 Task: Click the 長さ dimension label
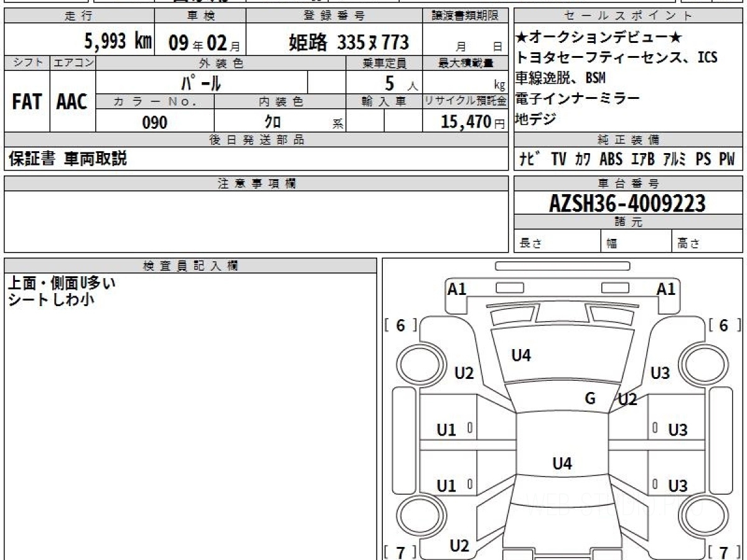coord(531,243)
